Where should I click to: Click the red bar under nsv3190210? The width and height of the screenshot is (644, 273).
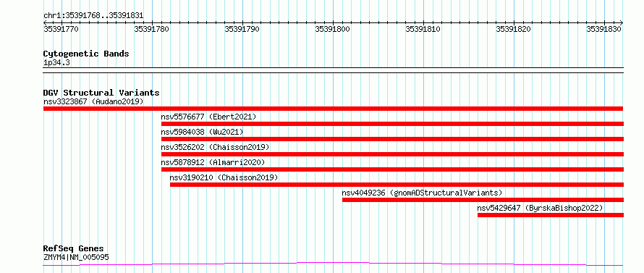point(397,185)
